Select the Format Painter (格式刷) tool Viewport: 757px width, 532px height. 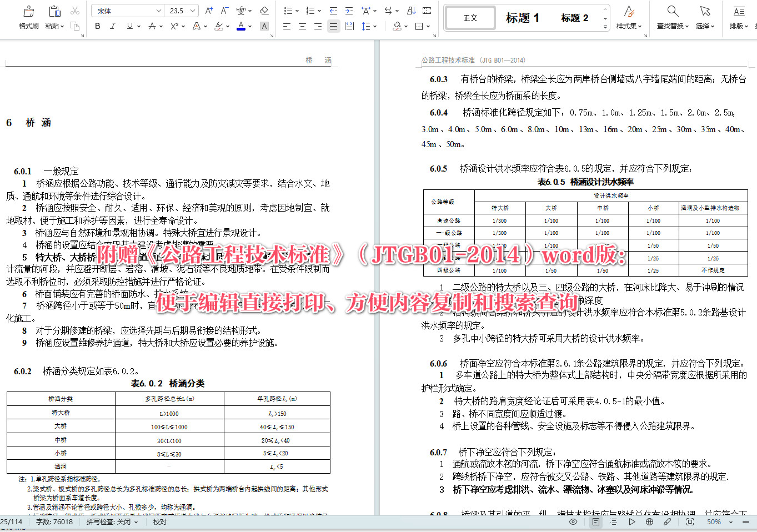28,15
